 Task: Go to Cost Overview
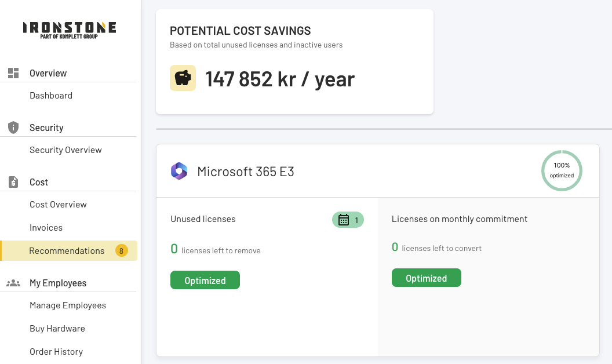(x=58, y=205)
